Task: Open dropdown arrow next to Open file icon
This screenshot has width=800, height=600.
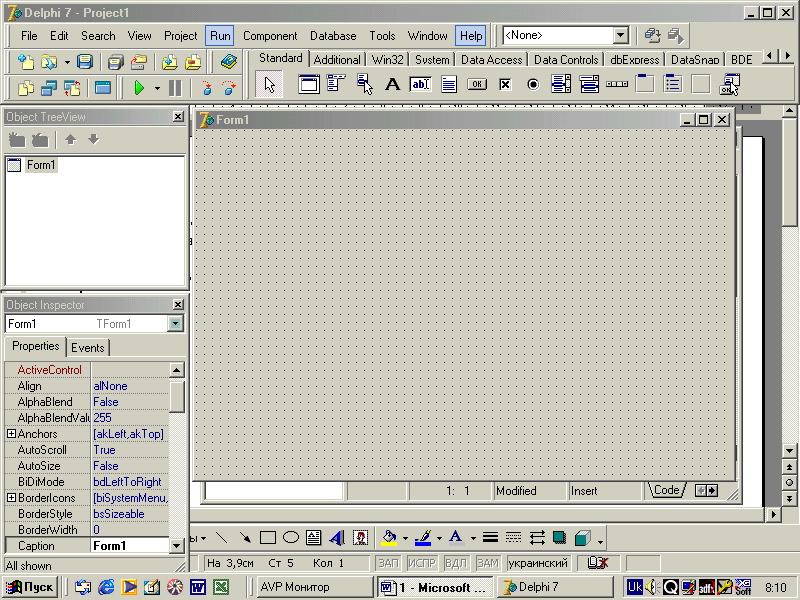Action: (67, 62)
